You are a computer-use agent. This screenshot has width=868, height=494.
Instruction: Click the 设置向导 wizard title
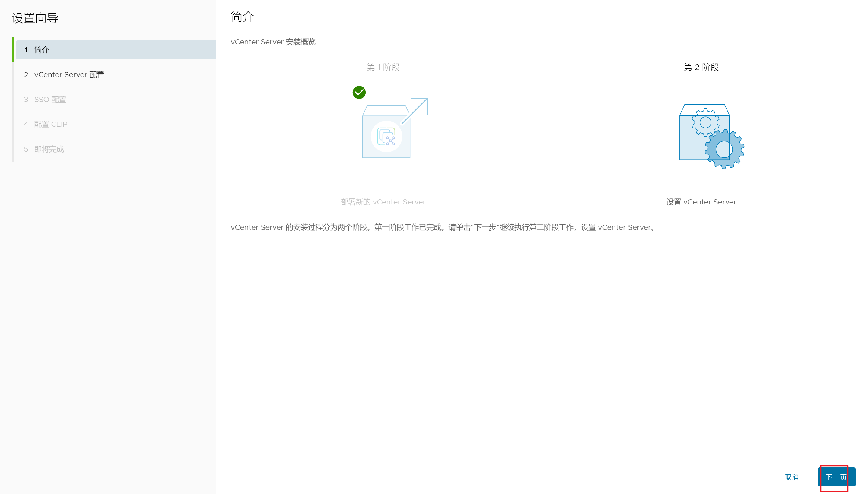click(x=35, y=18)
